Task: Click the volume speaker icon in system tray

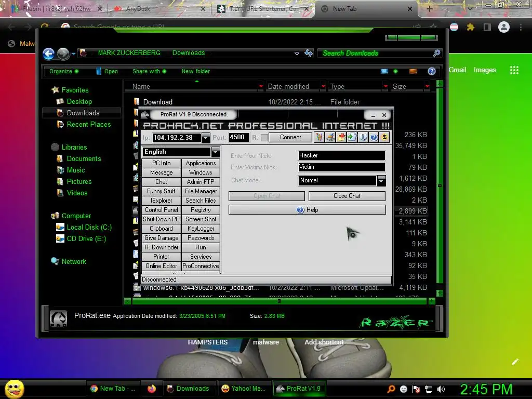Action: (441, 389)
